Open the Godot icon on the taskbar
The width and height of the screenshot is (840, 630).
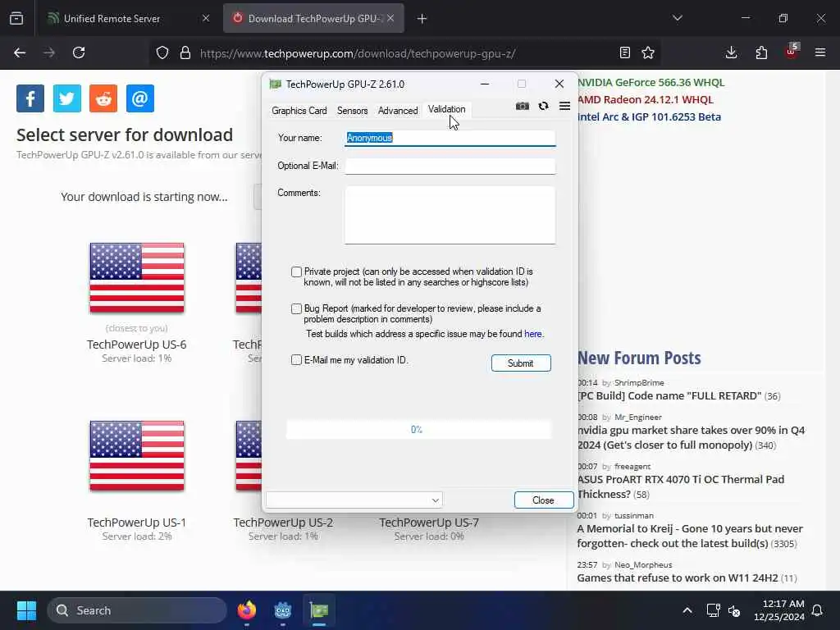point(282,610)
